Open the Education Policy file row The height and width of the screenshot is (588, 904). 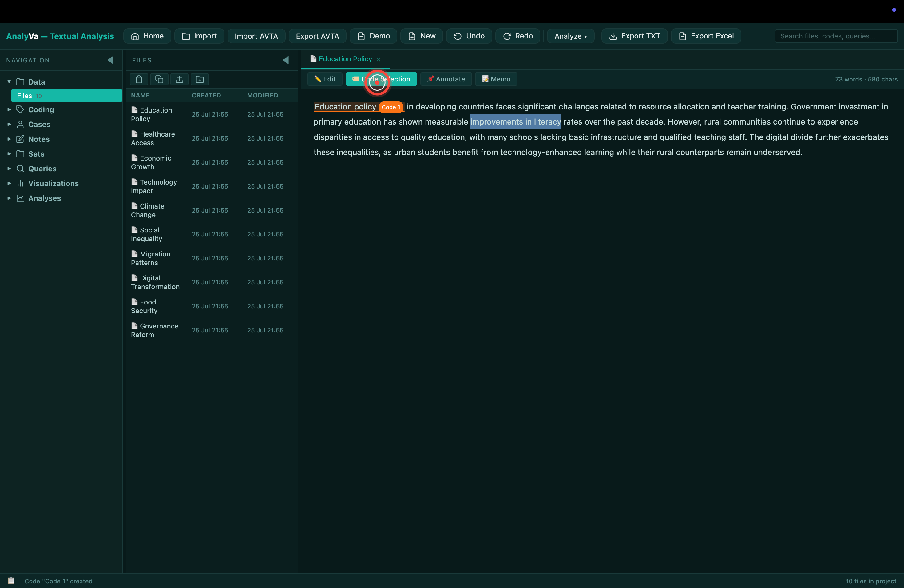click(212, 114)
